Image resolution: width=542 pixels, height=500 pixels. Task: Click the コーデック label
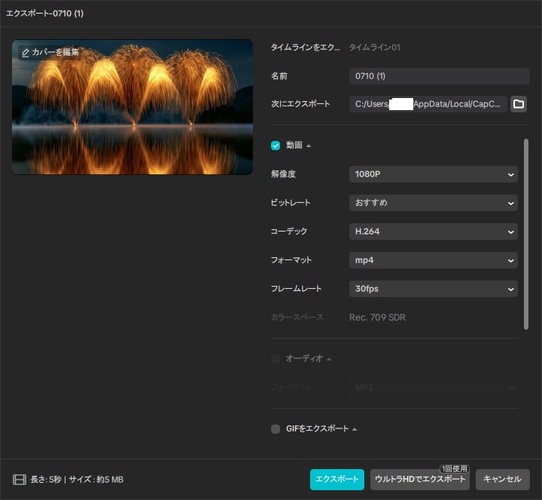tap(289, 231)
